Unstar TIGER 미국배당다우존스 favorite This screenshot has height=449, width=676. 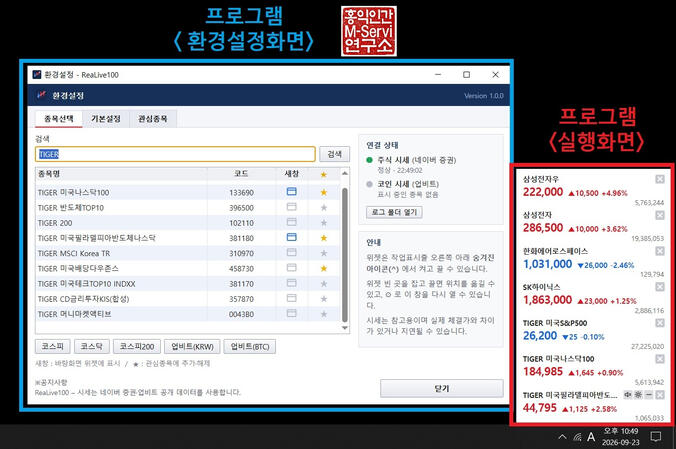[x=324, y=268]
